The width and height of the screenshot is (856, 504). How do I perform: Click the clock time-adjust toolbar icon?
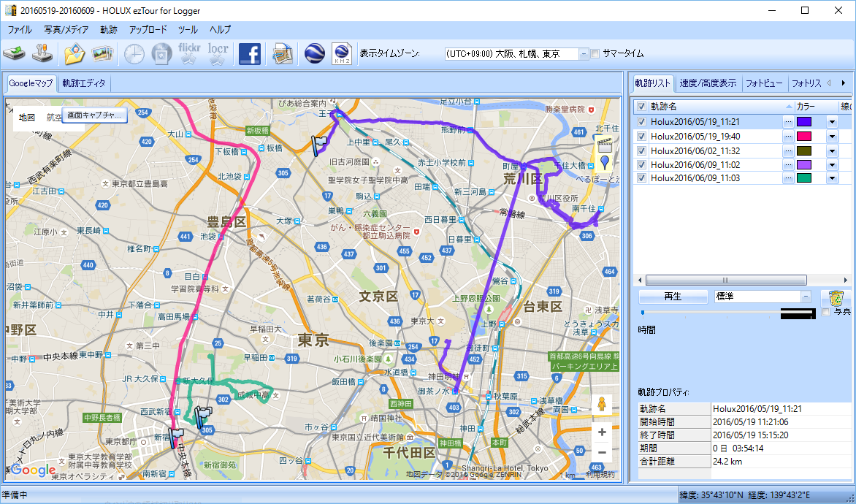click(x=134, y=53)
